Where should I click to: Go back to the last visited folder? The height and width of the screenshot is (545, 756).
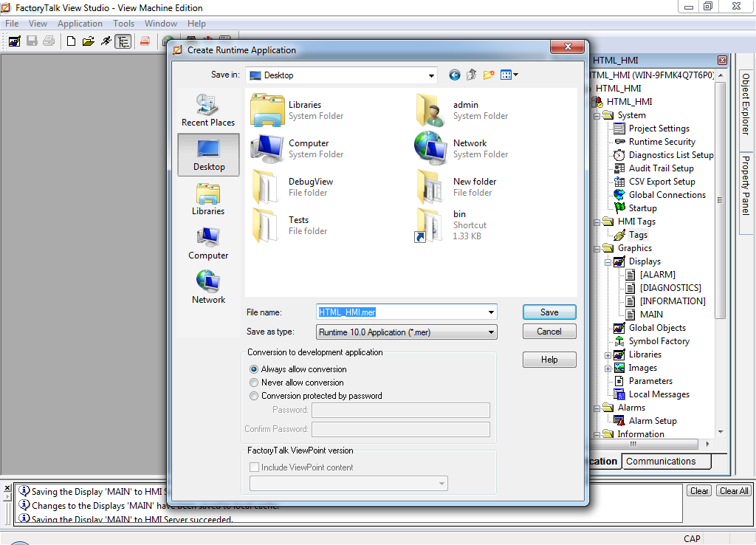click(x=454, y=75)
